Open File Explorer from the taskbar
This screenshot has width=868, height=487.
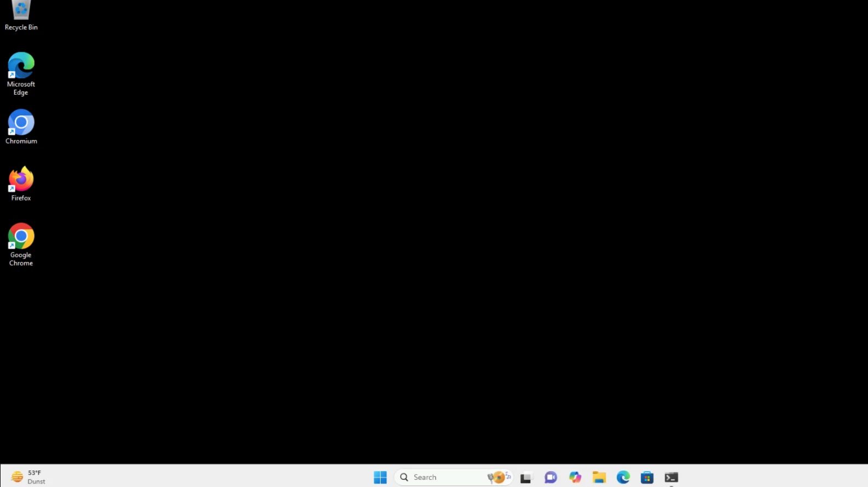click(599, 477)
